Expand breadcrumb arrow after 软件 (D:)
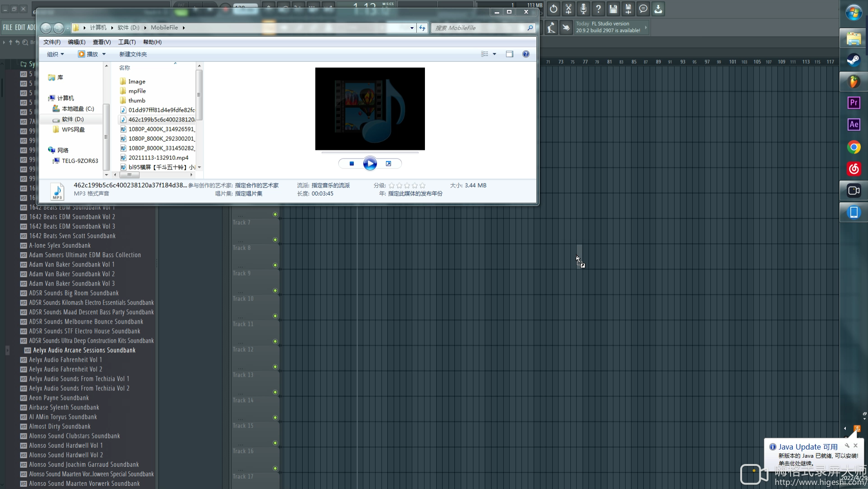 pos(145,28)
